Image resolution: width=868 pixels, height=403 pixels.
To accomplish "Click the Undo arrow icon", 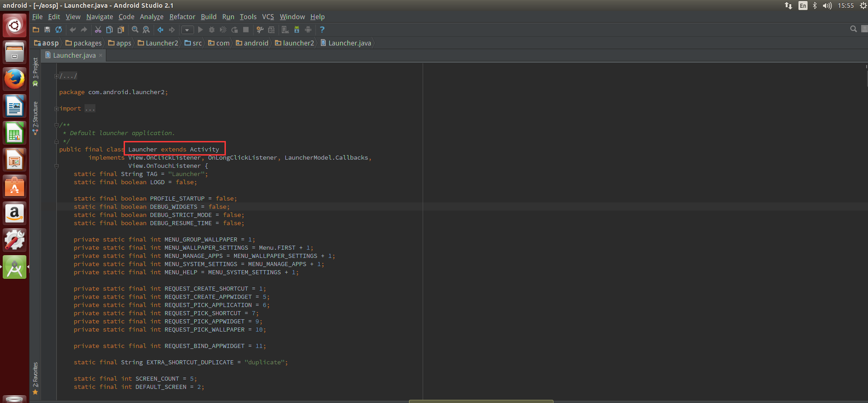I will [73, 30].
